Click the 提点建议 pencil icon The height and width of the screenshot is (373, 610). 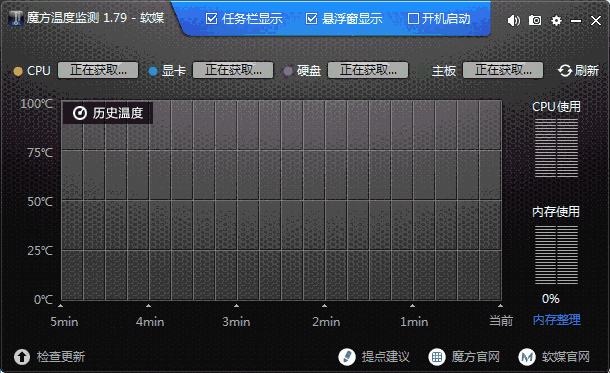coord(347,357)
